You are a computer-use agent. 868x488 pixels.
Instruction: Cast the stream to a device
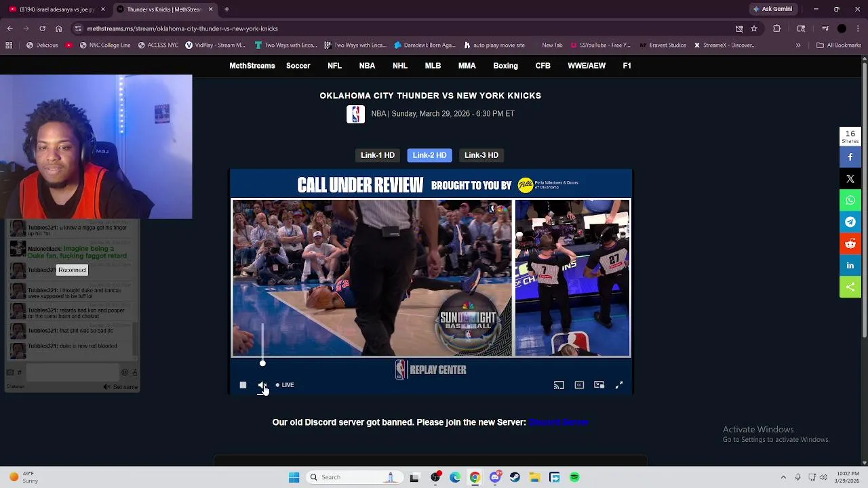[x=559, y=385]
